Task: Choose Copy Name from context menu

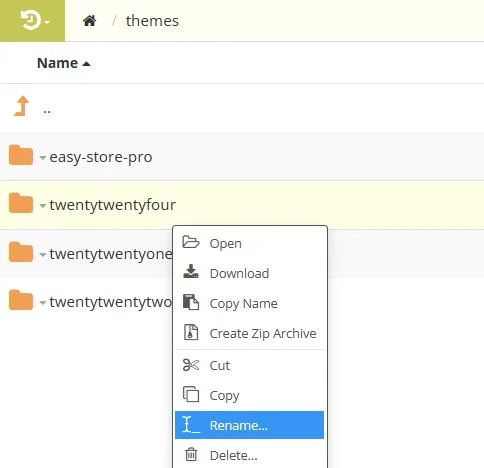Action: [249, 303]
